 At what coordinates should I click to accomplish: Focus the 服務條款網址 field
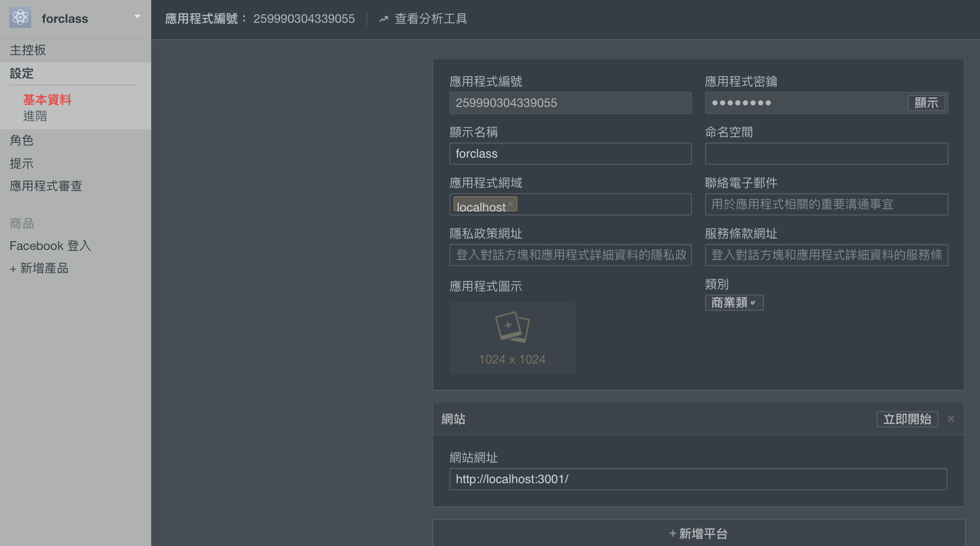826,255
